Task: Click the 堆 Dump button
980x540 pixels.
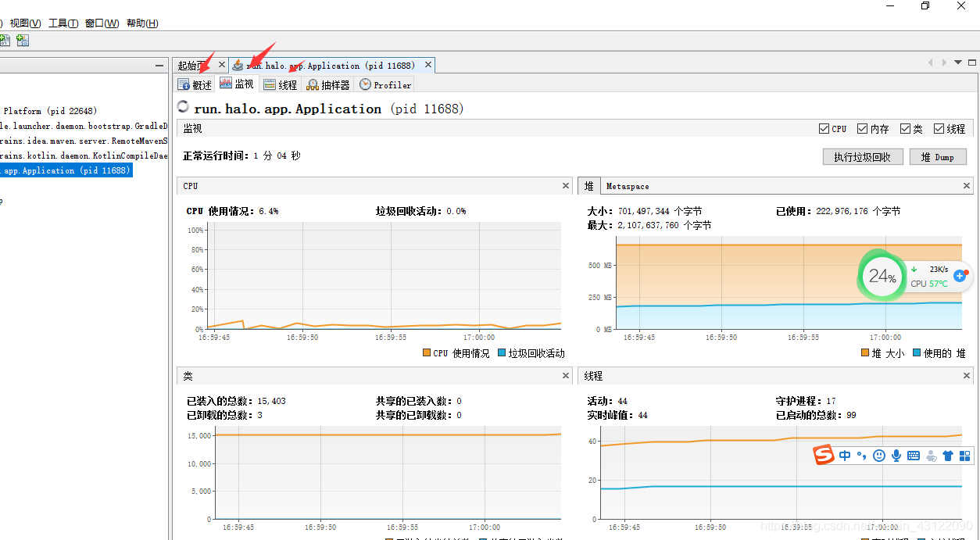Action: click(939, 157)
